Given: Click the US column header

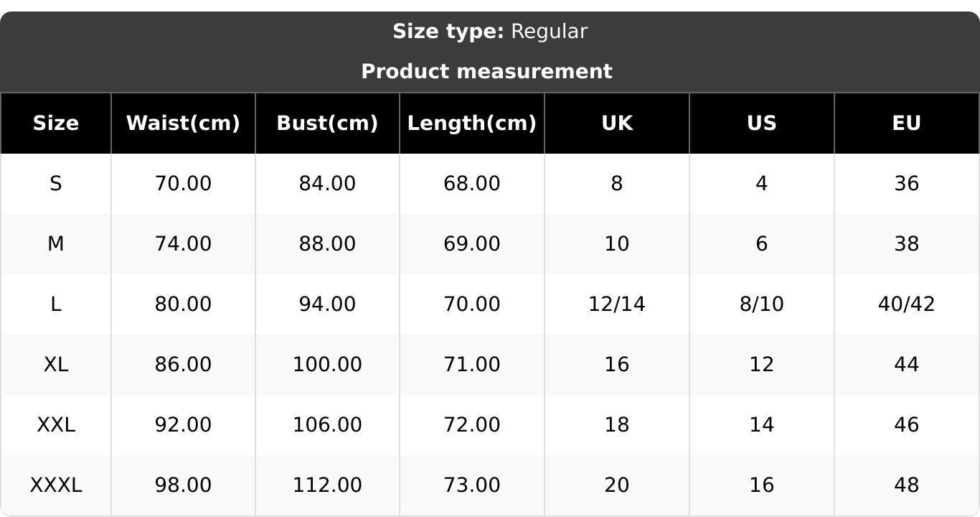Looking at the screenshot, I should point(761,124).
